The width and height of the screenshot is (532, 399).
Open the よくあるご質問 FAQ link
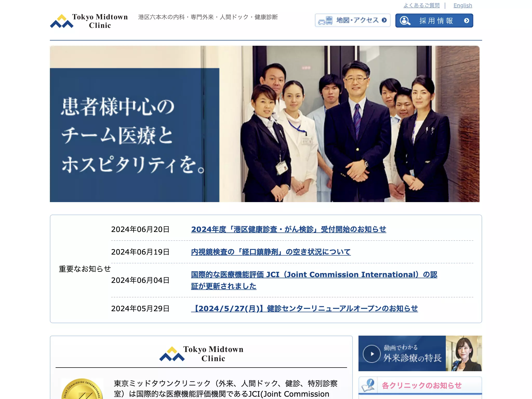tap(421, 5)
